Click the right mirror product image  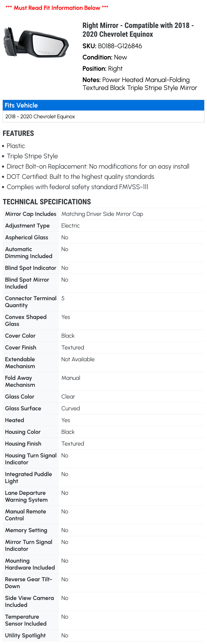[x=36, y=42]
